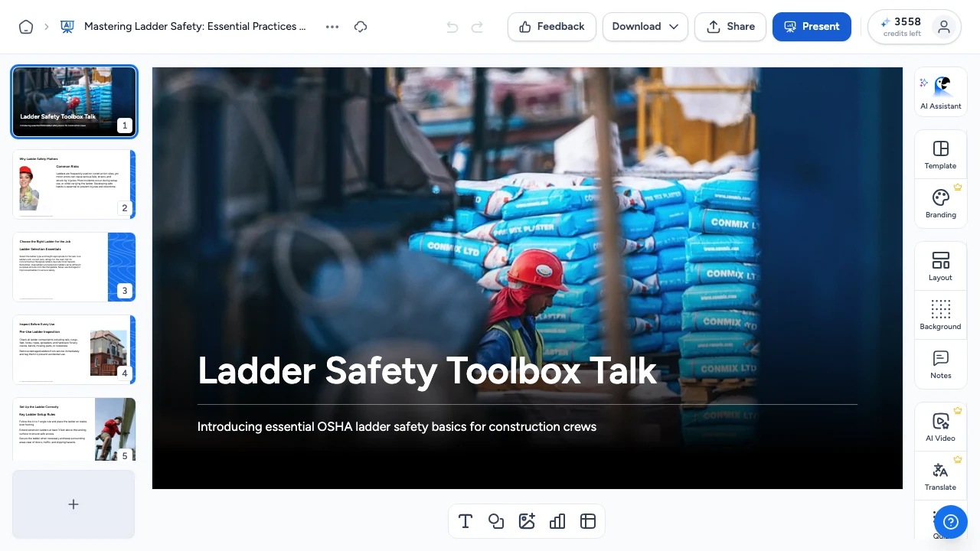
Task: Insert a table with the table tool
Action: coord(588,521)
